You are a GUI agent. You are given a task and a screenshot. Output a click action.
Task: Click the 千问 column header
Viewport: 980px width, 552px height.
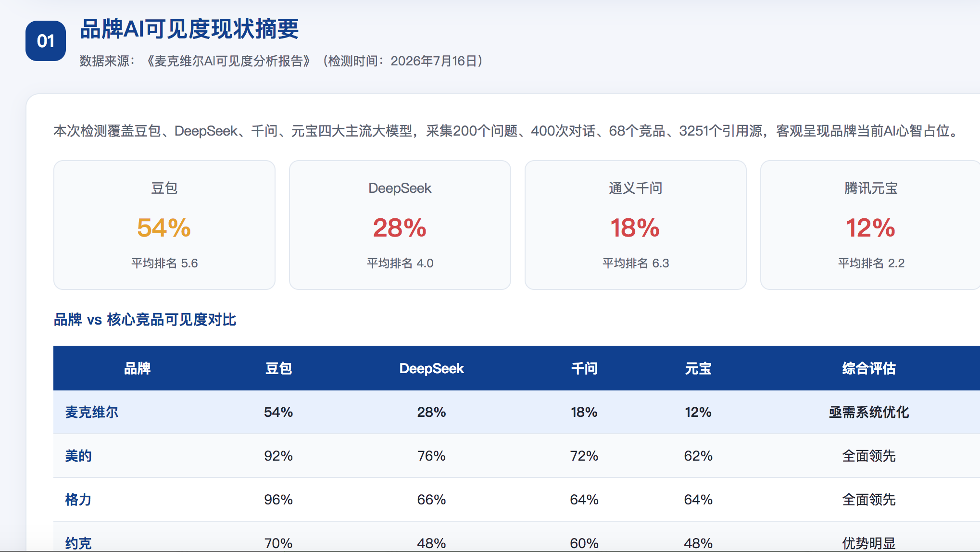[x=584, y=368]
